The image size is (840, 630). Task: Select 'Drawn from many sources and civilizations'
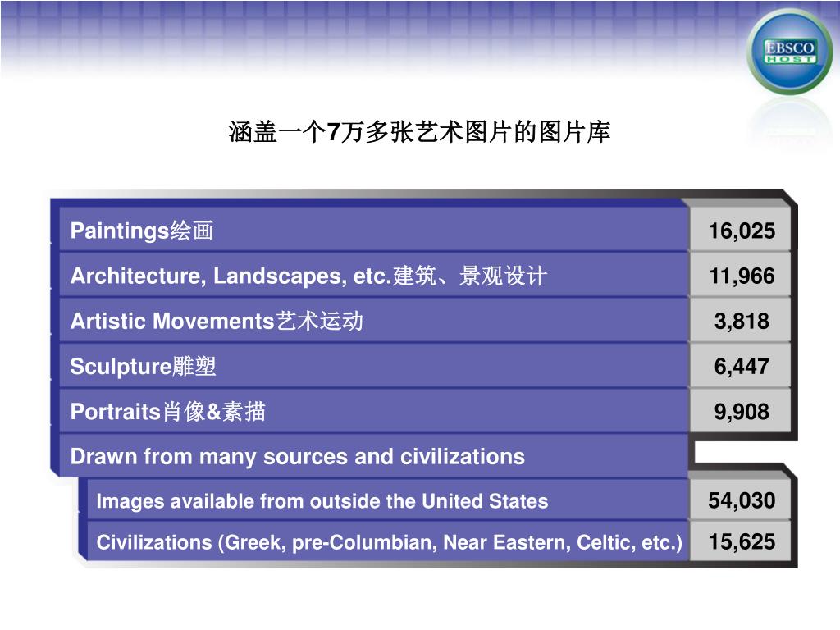coord(297,456)
